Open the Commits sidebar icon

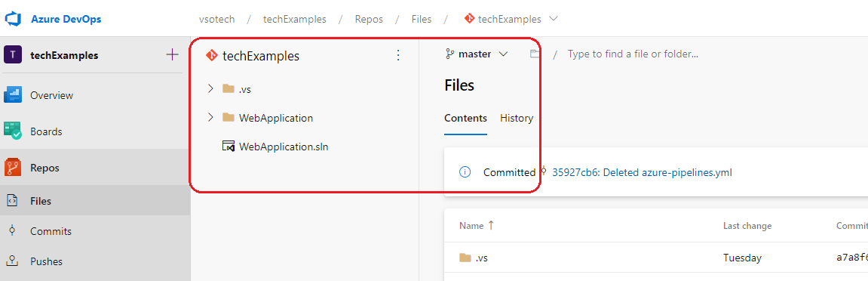[x=12, y=231]
